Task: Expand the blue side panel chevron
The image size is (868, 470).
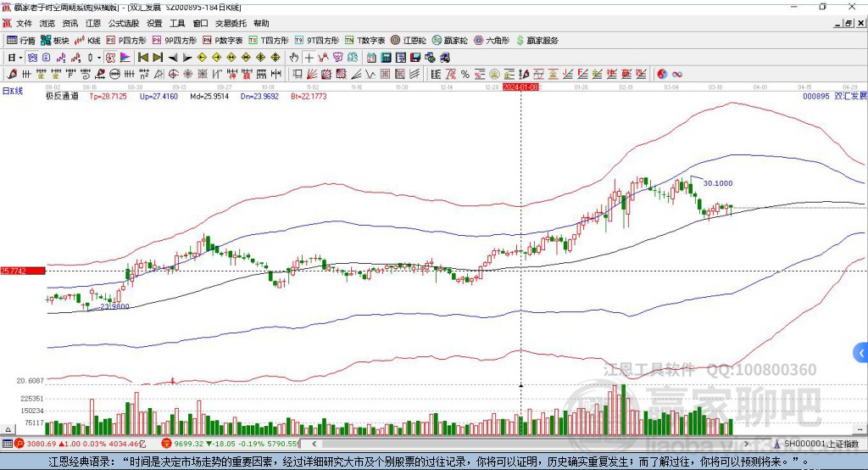Action: [861, 352]
